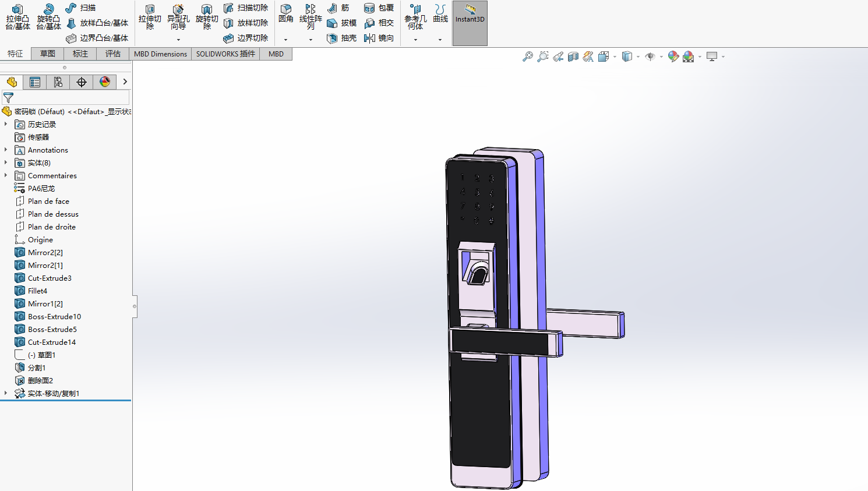Image resolution: width=868 pixels, height=491 pixels.
Task: Open the SOLIDWORKS 插件 tab
Action: tap(225, 54)
